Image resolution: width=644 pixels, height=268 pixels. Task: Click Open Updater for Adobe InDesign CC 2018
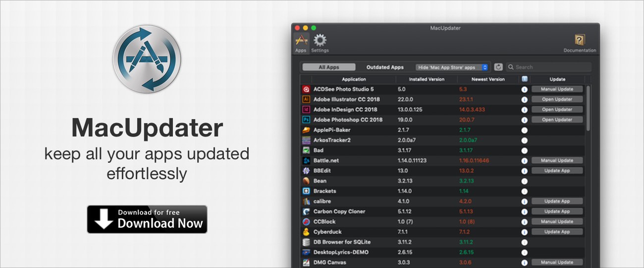[x=557, y=110]
